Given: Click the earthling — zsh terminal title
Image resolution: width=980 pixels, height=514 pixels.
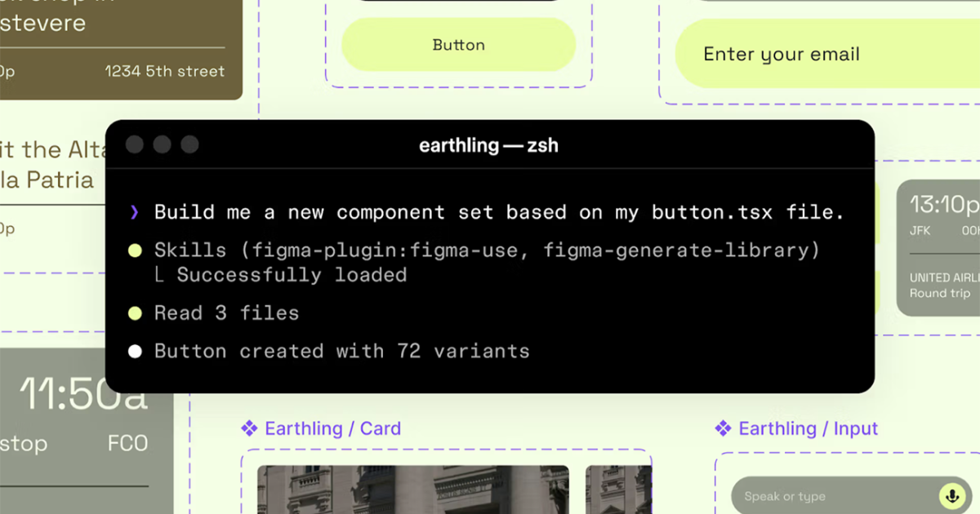Looking at the screenshot, I should pyautogui.click(x=488, y=146).
